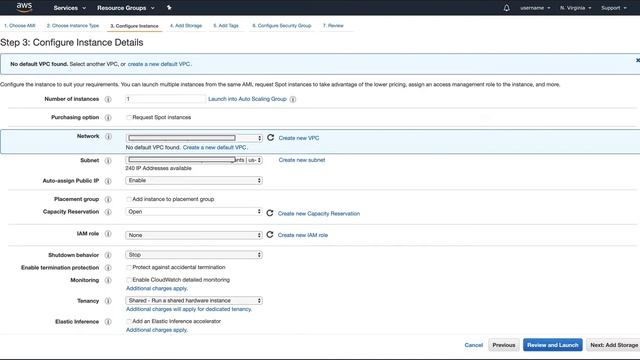Image resolution: width=640 pixels, height=360 pixels.
Task: Refresh the Network VPC list
Action: tap(270, 138)
